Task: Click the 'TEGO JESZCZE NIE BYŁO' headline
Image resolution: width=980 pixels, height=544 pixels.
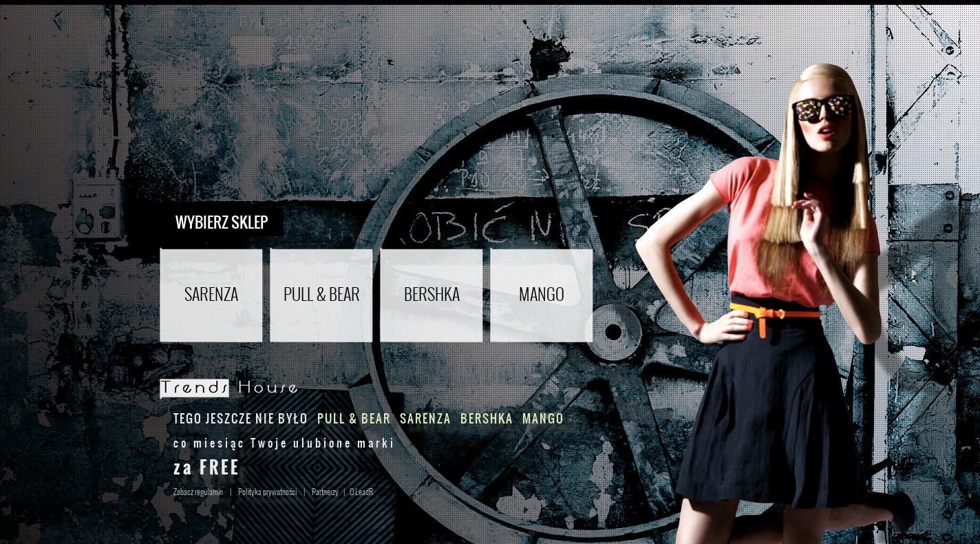Action: pos(240,419)
